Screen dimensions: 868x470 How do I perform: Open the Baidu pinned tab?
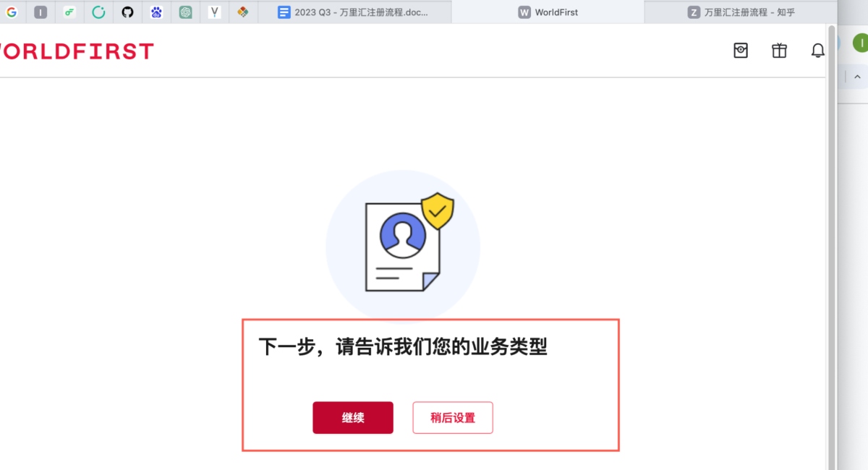pyautogui.click(x=156, y=12)
